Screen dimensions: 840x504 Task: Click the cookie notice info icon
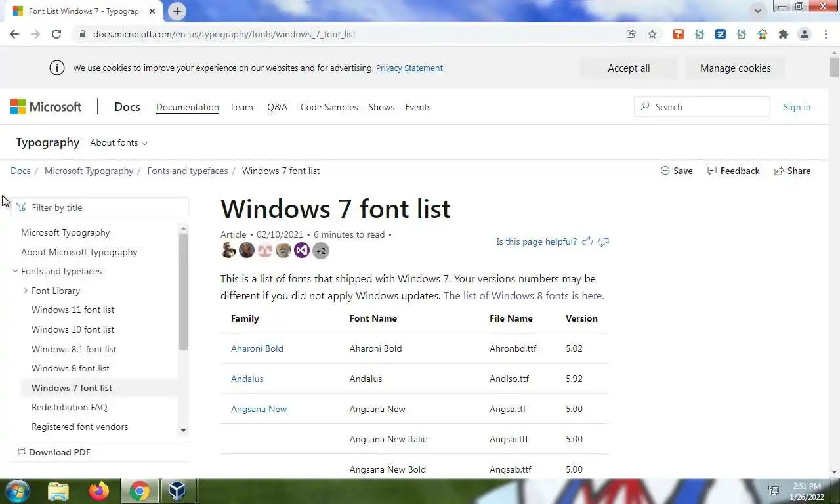pyautogui.click(x=57, y=68)
